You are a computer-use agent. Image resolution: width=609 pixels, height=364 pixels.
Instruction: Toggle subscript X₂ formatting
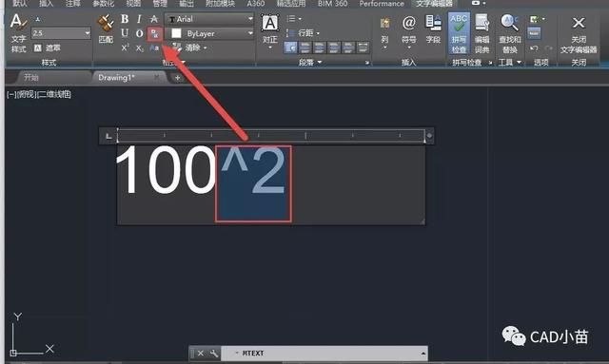tap(140, 48)
